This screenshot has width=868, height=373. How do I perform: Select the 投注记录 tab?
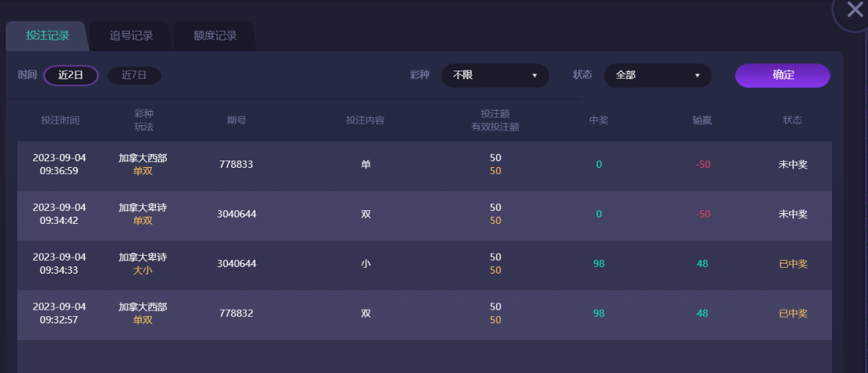(48, 35)
